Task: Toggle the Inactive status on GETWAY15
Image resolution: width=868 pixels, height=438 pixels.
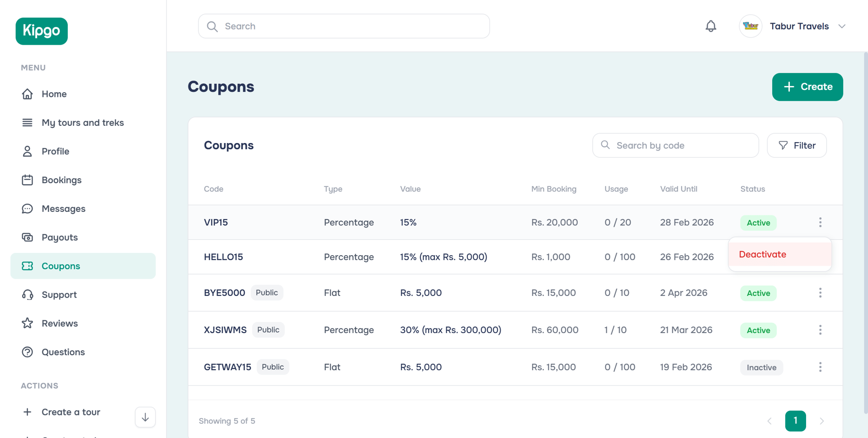Action: (x=761, y=367)
